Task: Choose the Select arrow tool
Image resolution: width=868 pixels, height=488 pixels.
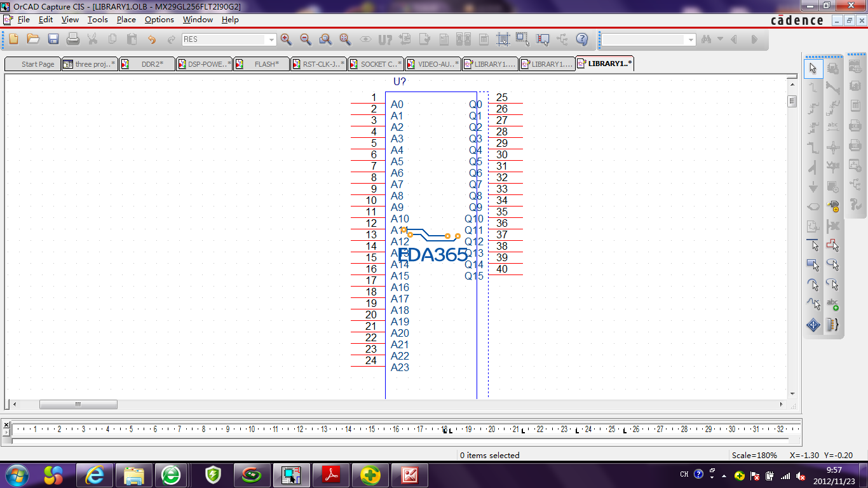Action: point(813,69)
